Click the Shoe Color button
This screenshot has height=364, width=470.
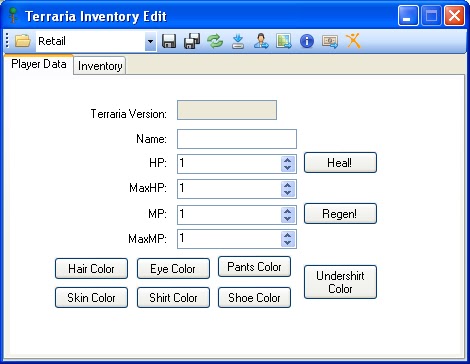click(x=254, y=297)
